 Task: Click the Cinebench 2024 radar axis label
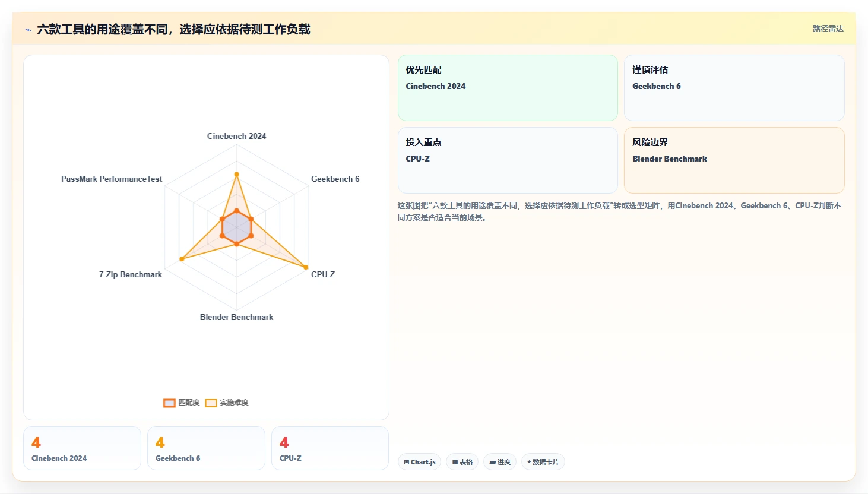tap(236, 136)
